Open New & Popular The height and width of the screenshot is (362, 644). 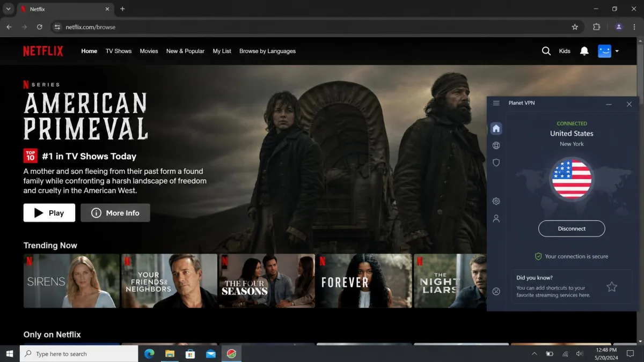click(x=185, y=51)
